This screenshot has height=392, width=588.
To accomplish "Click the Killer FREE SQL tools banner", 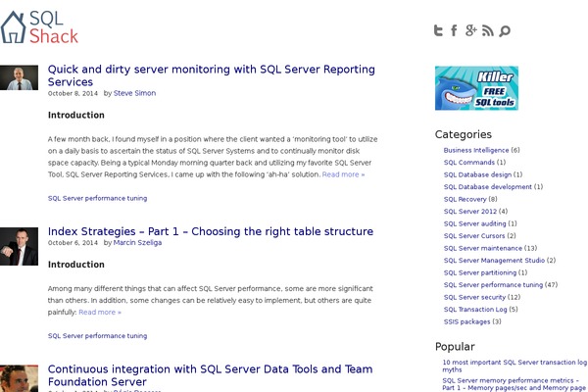I will coord(476,88).
